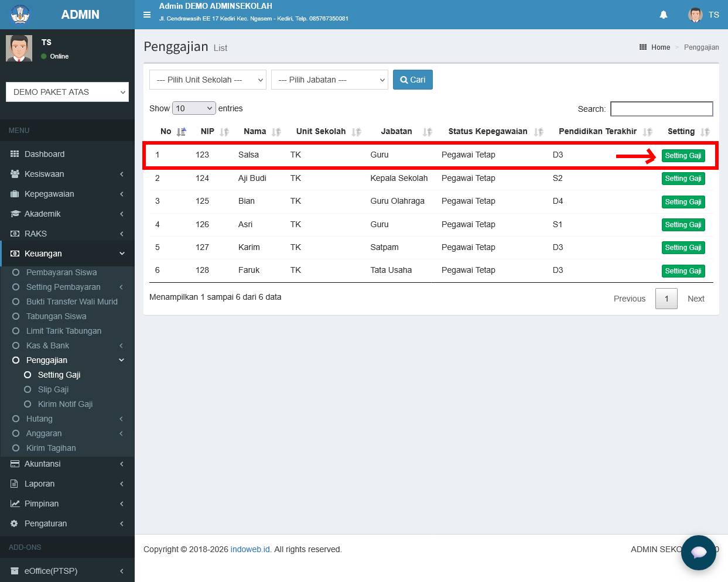Click the Pimpinan chart icon

point(15,504)
